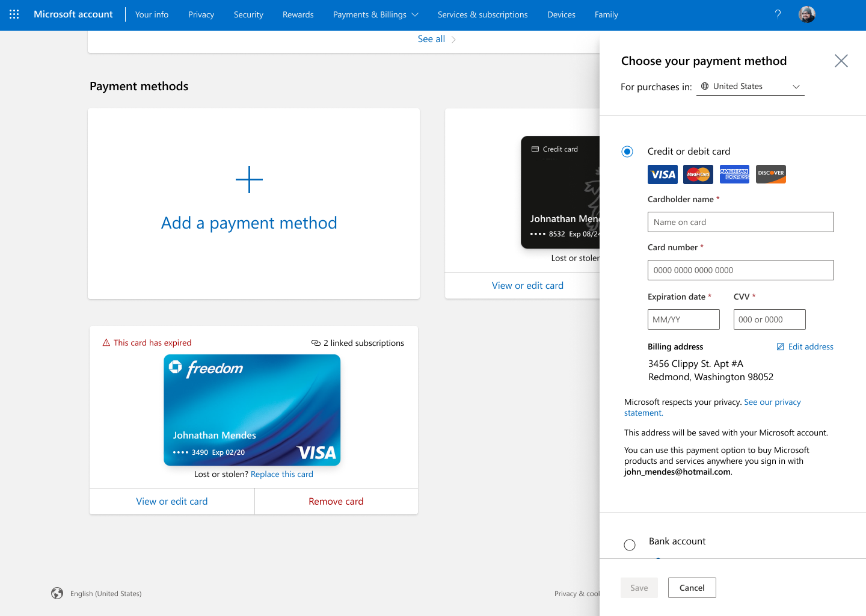The width and height of the screenshot is (866, 616).
Task: Click the Edit address pencil icon
Action: click(x=781, y=346)
